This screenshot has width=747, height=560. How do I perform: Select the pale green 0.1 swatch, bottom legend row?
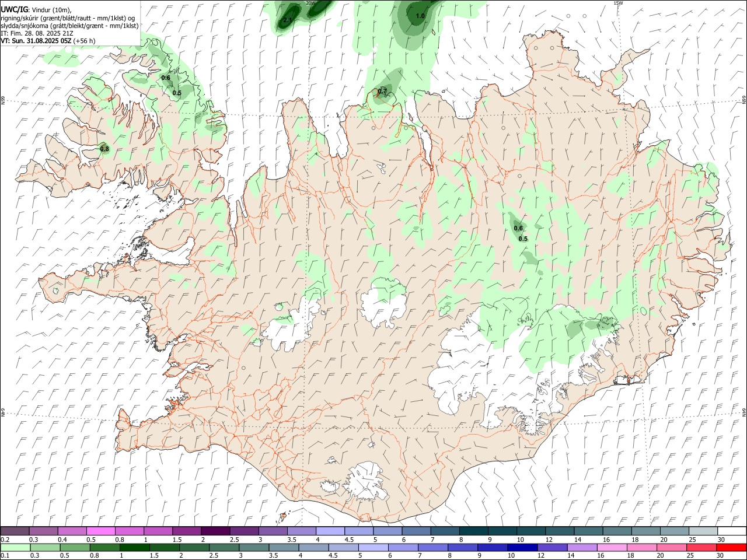[x=15, y=547]
